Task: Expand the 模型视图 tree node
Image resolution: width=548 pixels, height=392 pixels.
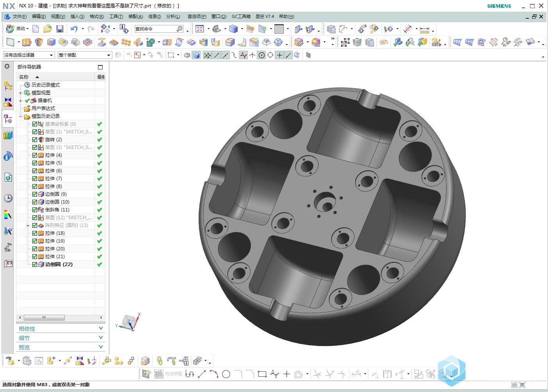Action: 21,93
